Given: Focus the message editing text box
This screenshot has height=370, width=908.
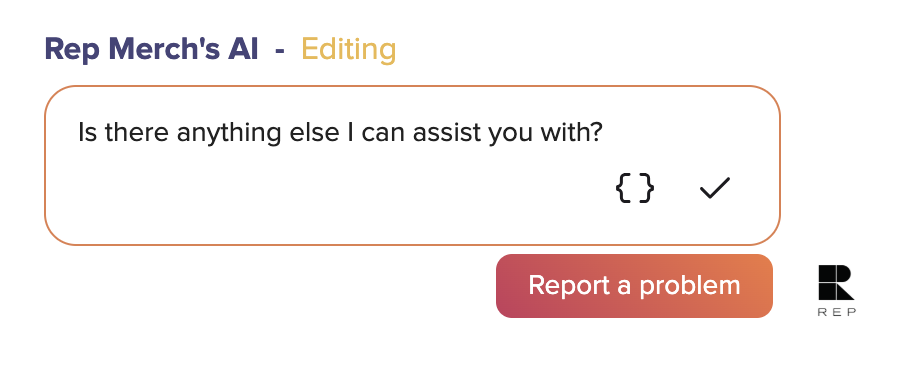Looking at the screenshot, I should click(x=412, y=166).
